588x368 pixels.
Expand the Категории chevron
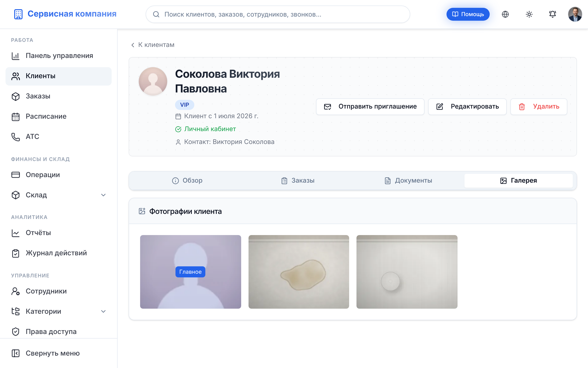tap(103, 311)
